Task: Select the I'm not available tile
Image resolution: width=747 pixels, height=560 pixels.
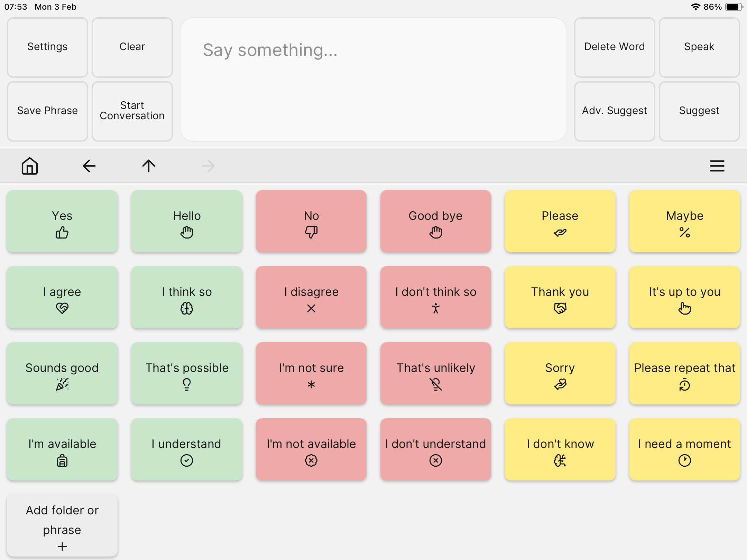Action: pyautogui.click(x=311, y=449)
